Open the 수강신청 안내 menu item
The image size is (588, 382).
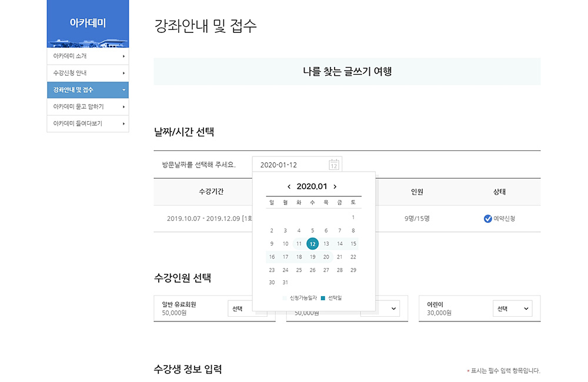tap(88, 73)
